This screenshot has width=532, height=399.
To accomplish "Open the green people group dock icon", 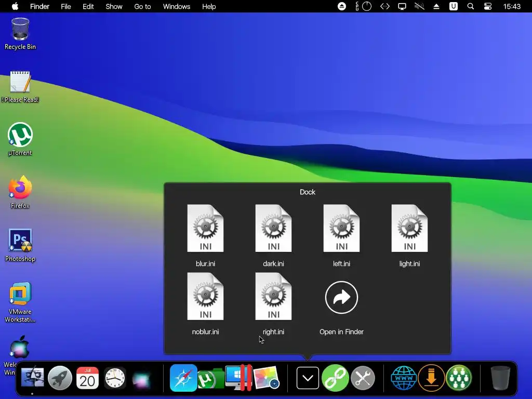I will 459,378.
